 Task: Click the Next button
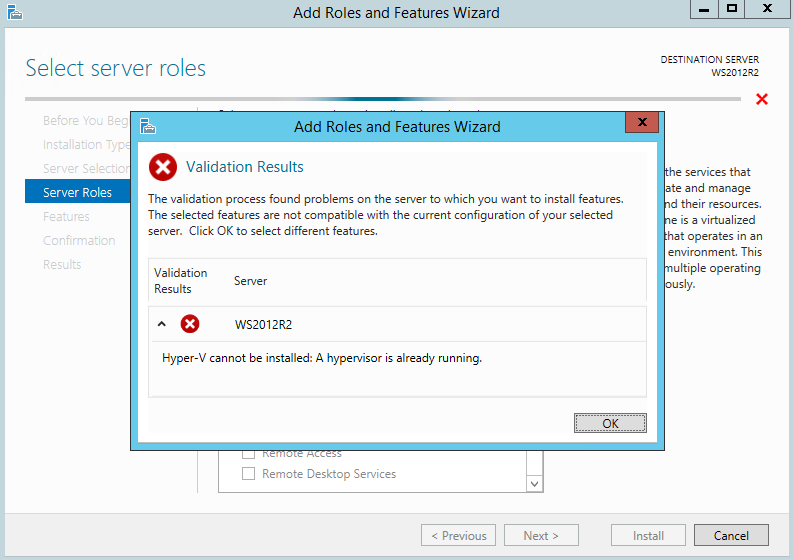[x=541, y=535]
